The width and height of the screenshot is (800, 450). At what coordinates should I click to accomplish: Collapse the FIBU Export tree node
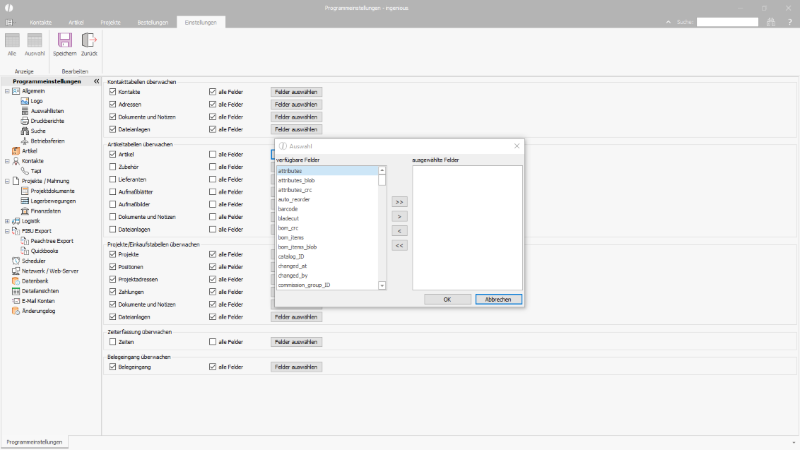point(7,231)
